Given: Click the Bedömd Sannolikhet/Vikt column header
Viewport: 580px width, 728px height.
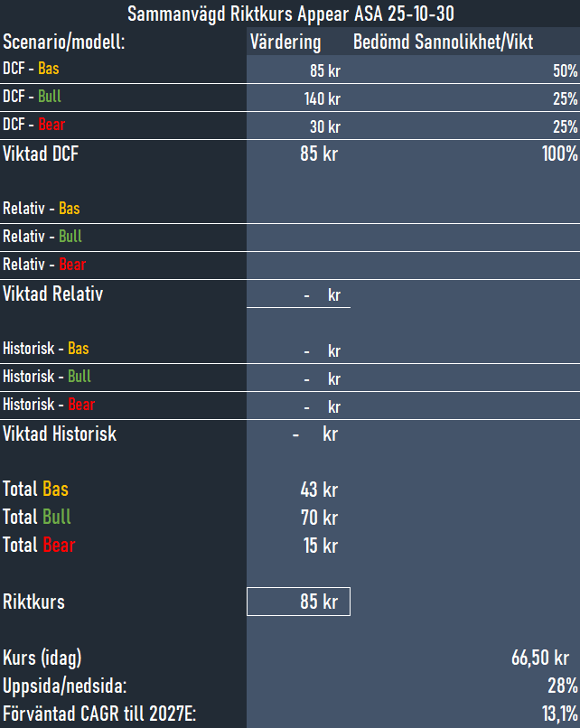Looking at the screenshot, I should pos(441,42).
